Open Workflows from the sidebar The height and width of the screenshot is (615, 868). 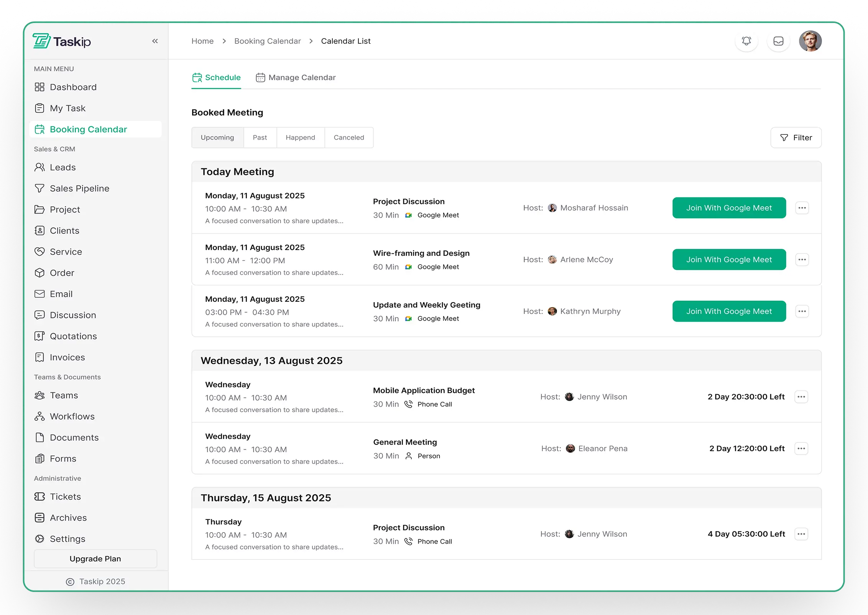(72, 416)
